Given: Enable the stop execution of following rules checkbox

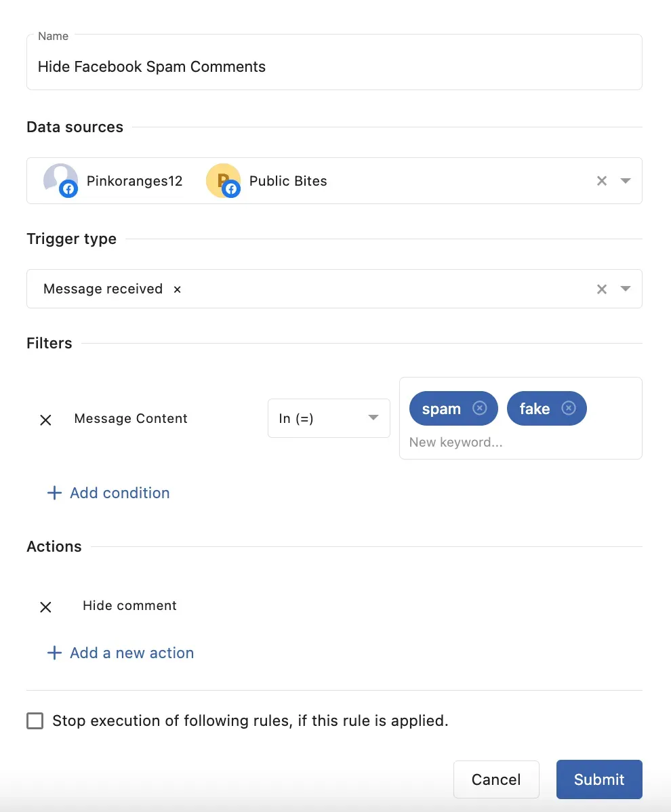Looking at the screenshot, I should pos(35,720).
